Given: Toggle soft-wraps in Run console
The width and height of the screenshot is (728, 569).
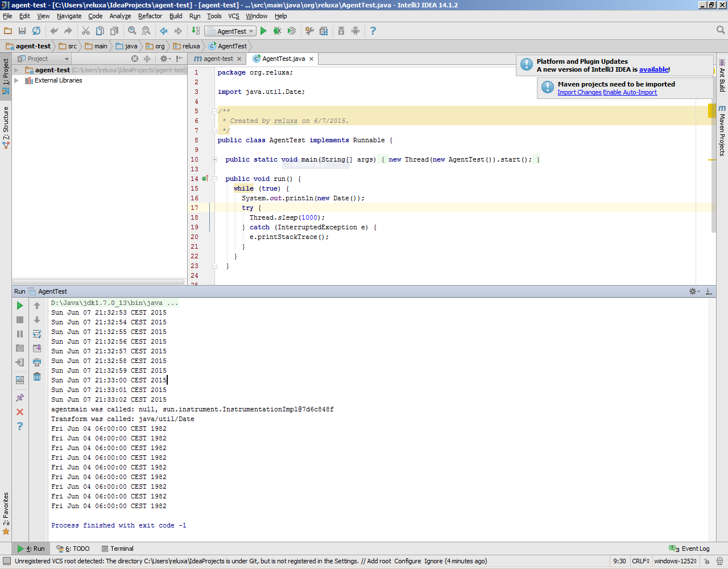Looking at the screenshot, I should (37, 334).
